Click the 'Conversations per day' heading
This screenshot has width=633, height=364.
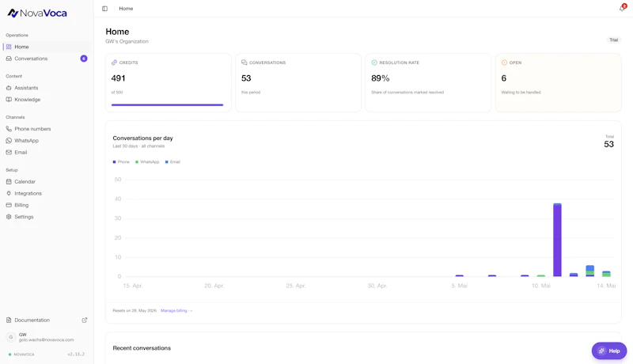pos(142,138)
